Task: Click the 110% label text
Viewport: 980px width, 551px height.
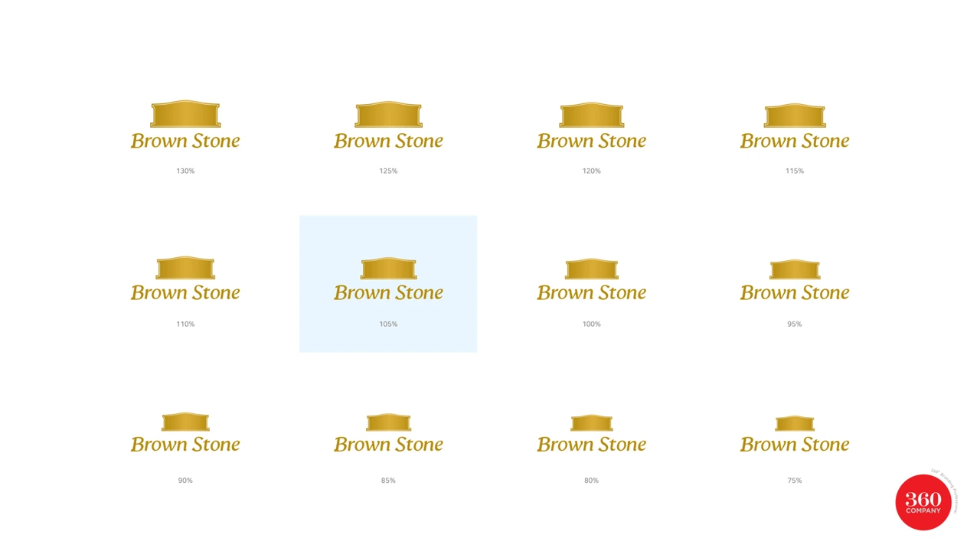Action: [x=185, y=324]
